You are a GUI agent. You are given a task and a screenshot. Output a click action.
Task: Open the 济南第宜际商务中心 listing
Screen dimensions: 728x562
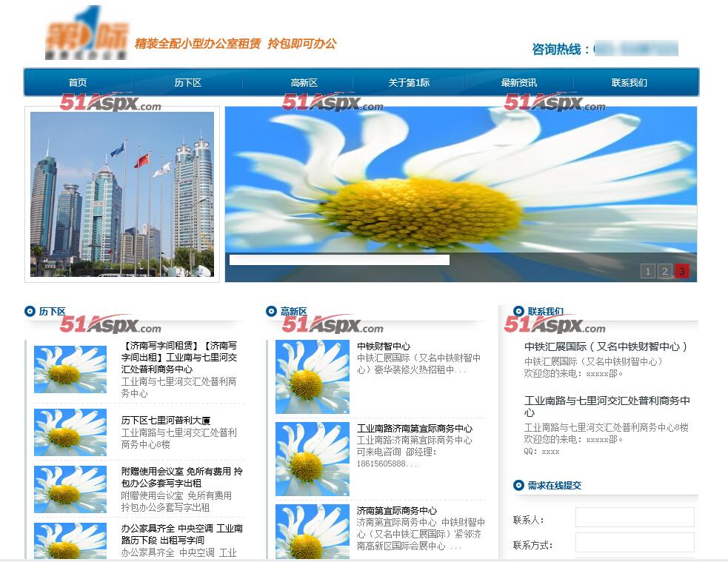pos(397,510)
